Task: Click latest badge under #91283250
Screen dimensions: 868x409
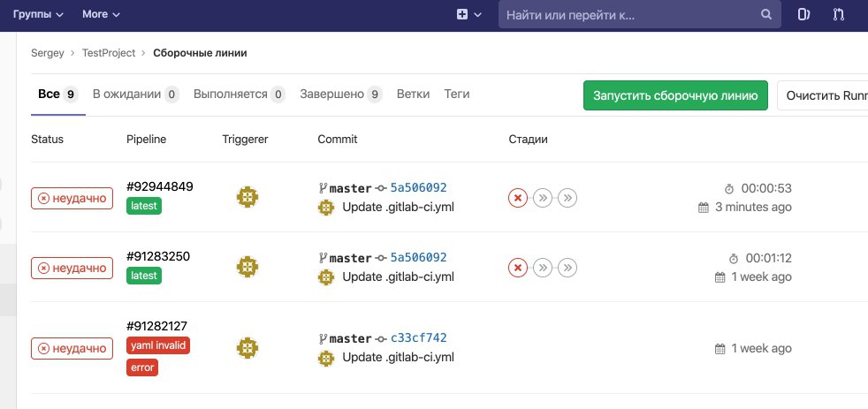Action: coord(144,276)
